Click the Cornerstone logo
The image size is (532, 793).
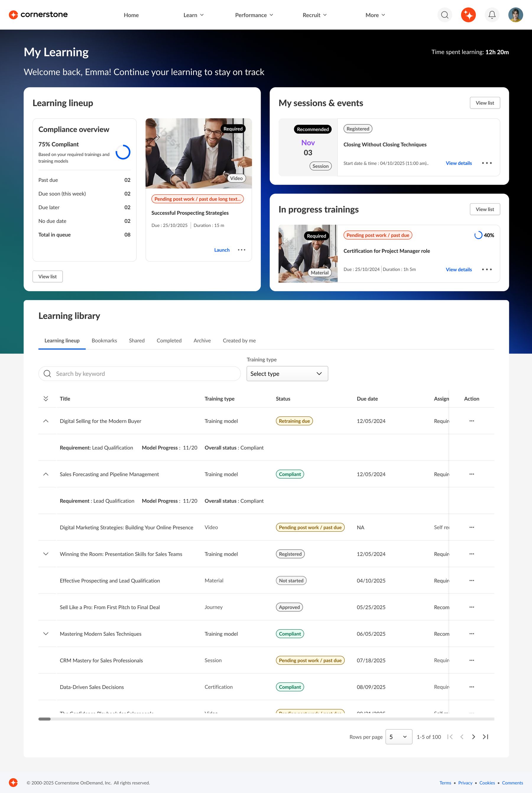click(x=38, y=14)
